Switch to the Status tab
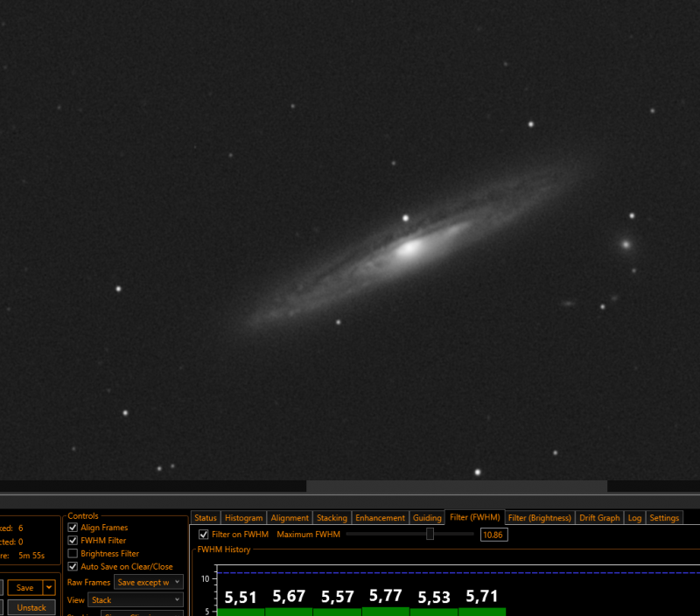Screen dimensions: 700x616 pos(206,518)
